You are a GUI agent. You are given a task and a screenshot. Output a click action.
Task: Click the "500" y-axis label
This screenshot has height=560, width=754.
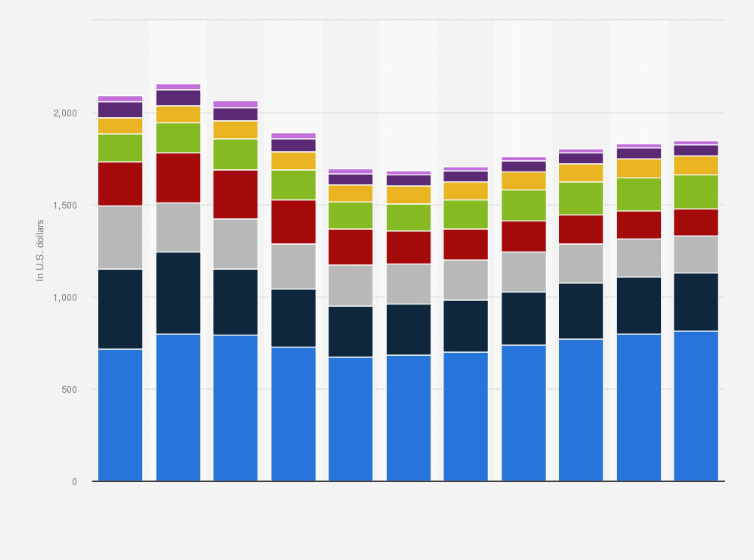coord(69,390)
